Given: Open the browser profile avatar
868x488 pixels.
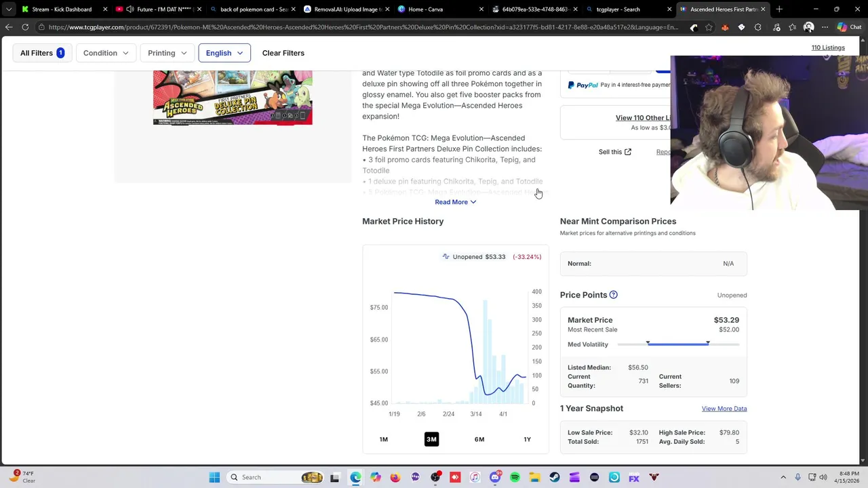Looking at the screenshot, I should [x=808, y=27].
